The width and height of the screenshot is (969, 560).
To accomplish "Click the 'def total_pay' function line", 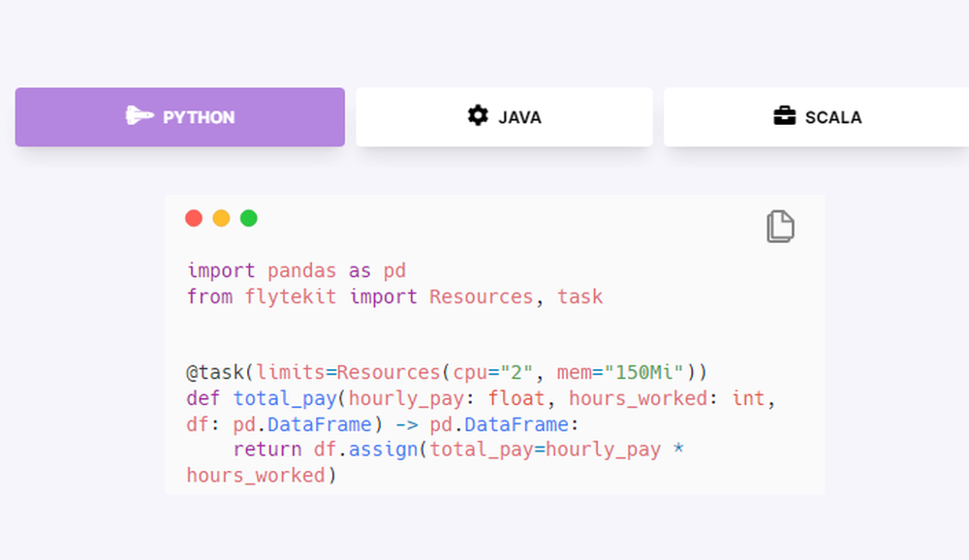I will coord(481,398).
